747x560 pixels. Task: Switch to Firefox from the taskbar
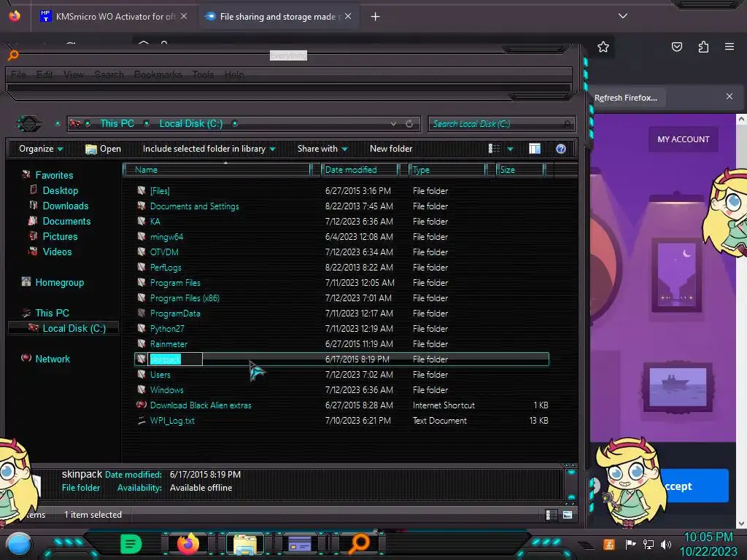[x=188, y=543]
